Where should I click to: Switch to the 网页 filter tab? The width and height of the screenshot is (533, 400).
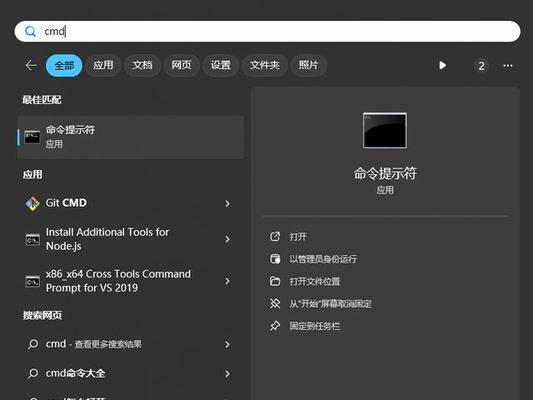point(181,65)
